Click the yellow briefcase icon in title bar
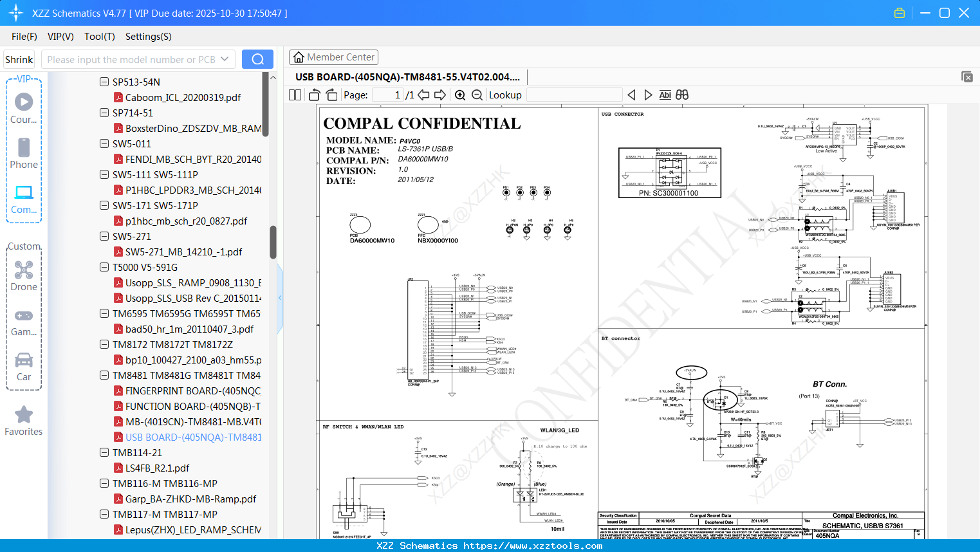980x552 pixels. coord(900,13)
